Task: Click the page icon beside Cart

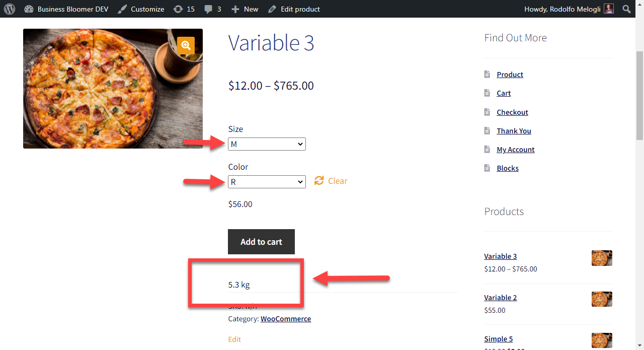Action: coord(487,93)
